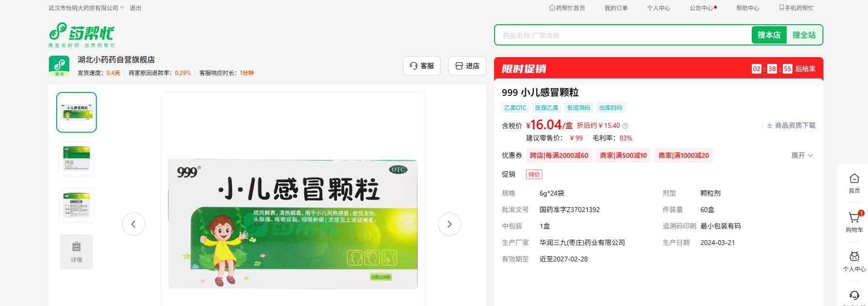Expand the coupon list with 展开

tap(802, 155)
